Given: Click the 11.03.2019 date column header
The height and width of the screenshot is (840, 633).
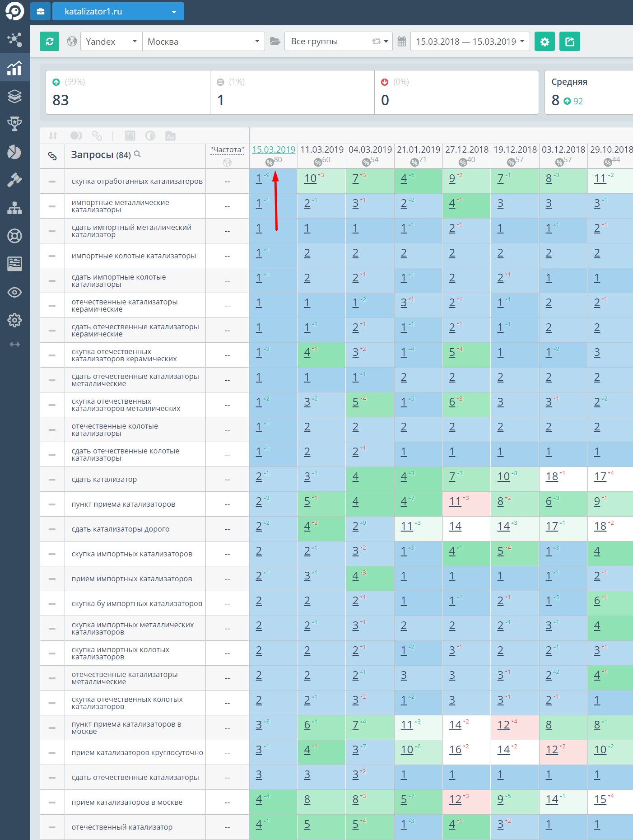Looking at the screenshot, I should pyautogui.click(x=322, y=149).
